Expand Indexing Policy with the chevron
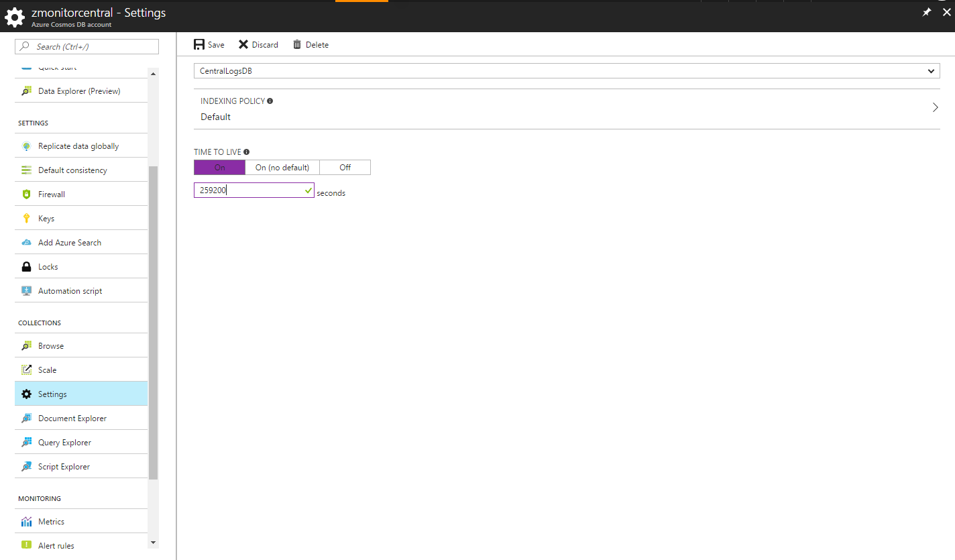Viewport: 955px width, 560px height. tap(935, 107)
